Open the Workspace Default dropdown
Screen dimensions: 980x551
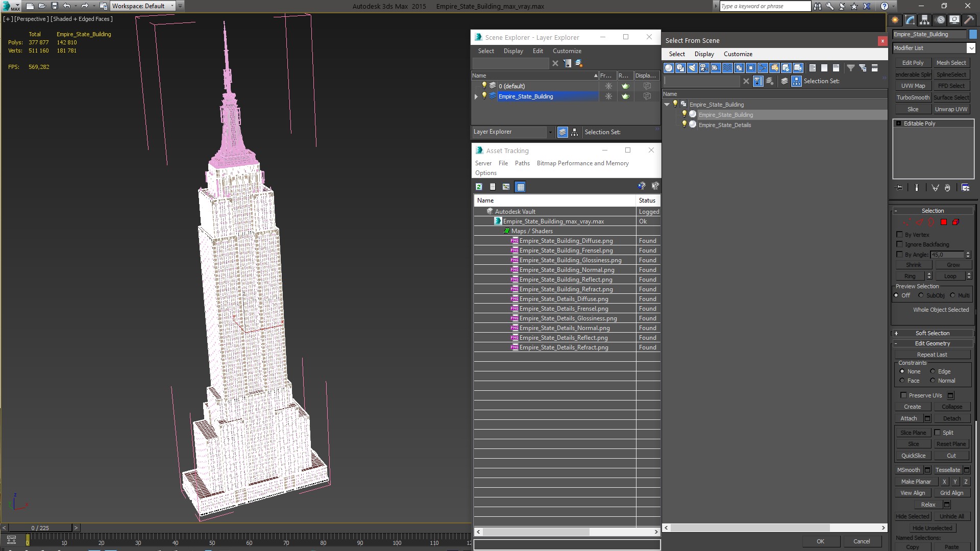coord(172,6)
